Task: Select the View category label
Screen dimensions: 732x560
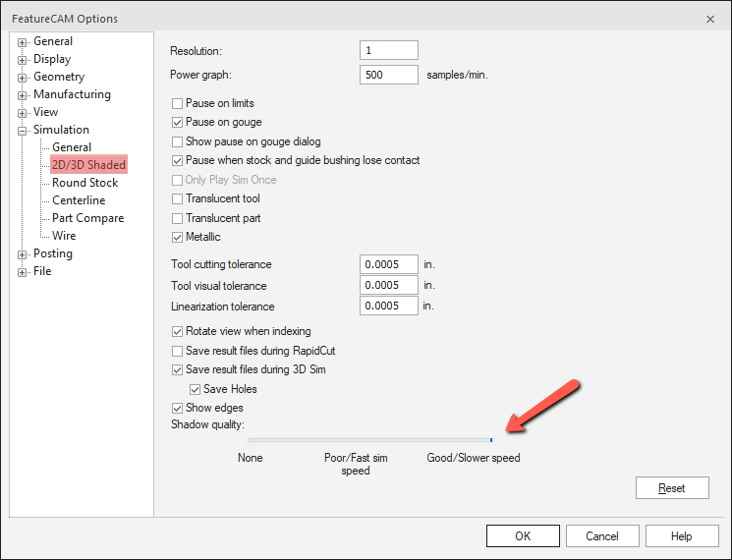Action: tap(45, 112)
